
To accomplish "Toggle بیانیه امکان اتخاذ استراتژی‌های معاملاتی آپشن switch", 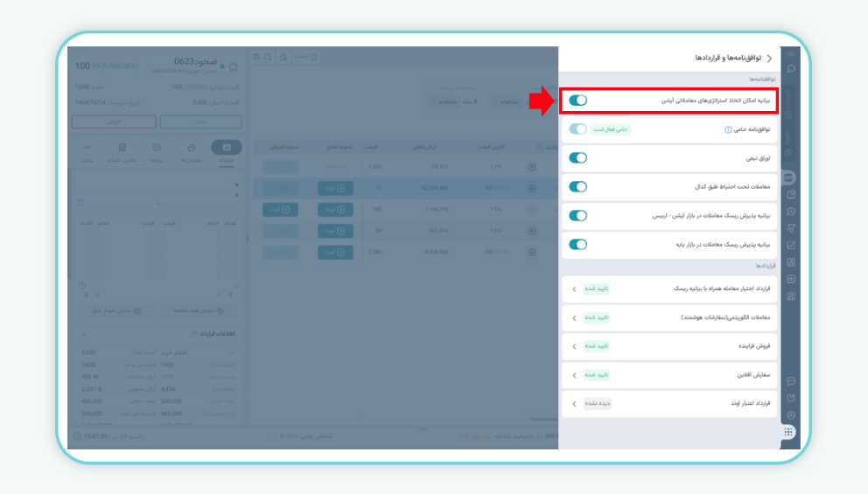I will point(577,101).
